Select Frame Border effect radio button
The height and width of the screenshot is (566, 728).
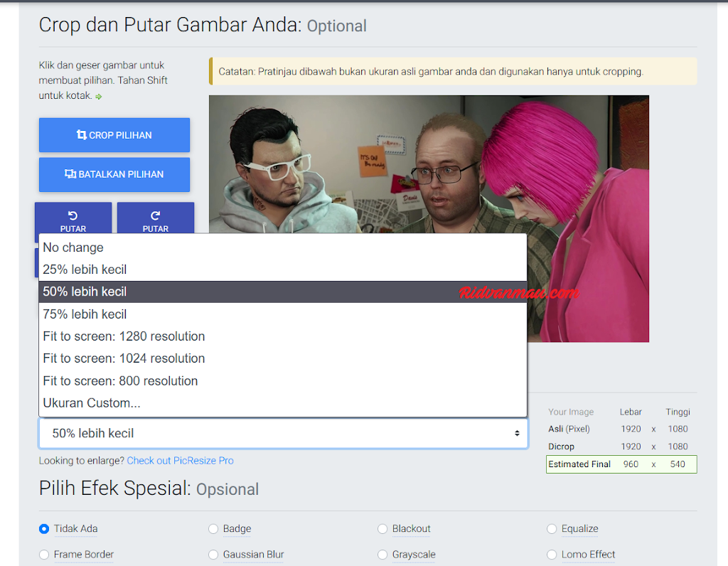click(44, 555)
